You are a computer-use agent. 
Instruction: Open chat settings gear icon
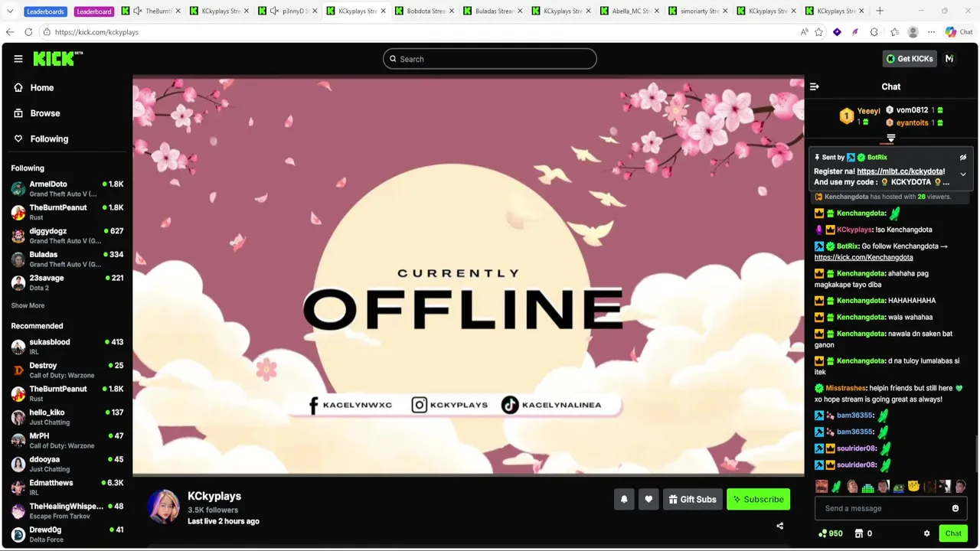pos(926,533)
